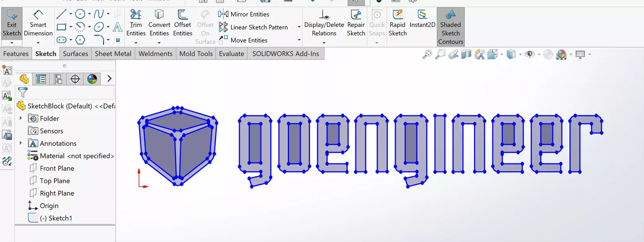Open the ConfigurationManager tab

coord(58,79)
